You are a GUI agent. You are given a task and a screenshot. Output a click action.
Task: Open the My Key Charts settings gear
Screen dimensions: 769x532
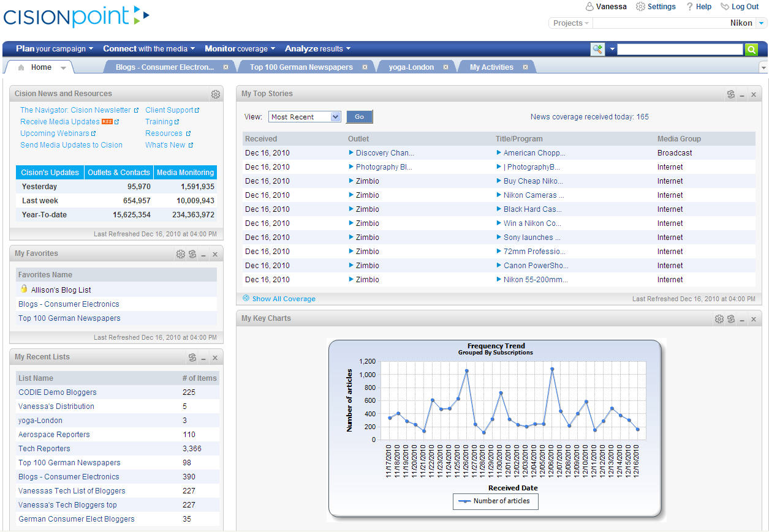(719, 318)
